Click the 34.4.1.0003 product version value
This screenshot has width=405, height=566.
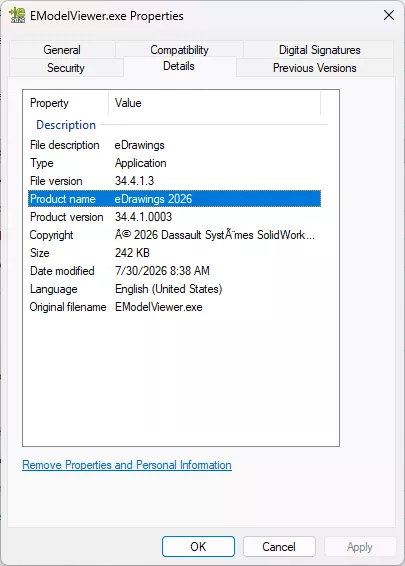143,217
